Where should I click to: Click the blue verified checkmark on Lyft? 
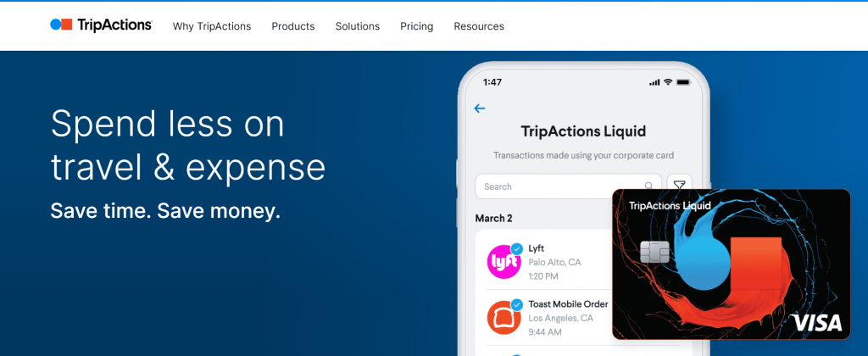516,248
